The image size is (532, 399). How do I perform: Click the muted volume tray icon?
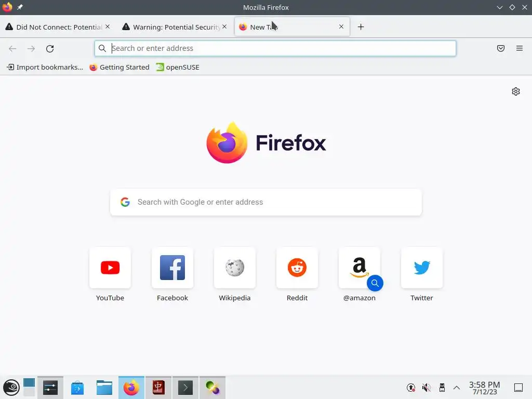(x=427, y=388)
